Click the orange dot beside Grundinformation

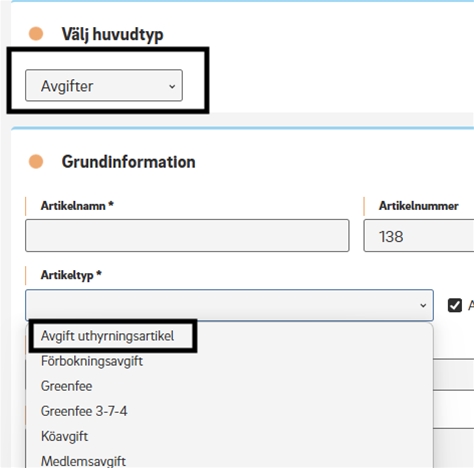[36, 162]
